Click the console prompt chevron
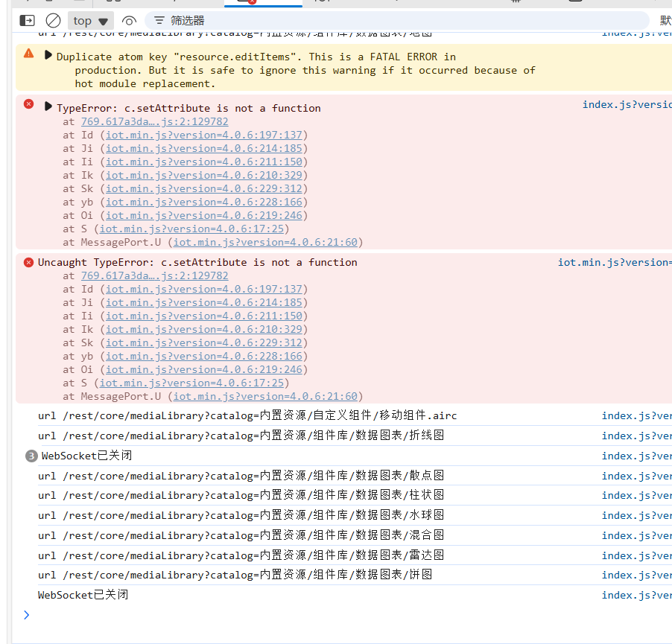The width and height of the screenshot is (672, 644). point(27,615)
